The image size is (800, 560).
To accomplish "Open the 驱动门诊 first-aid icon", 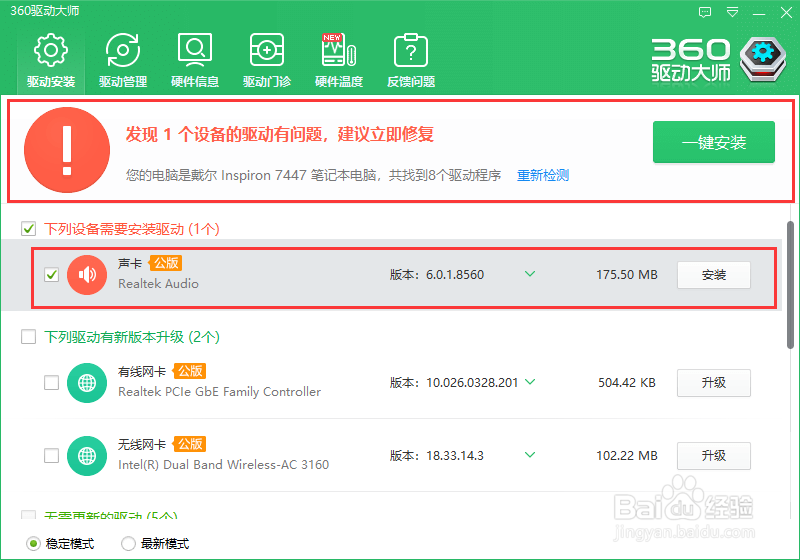I will [x=267, y=50].
